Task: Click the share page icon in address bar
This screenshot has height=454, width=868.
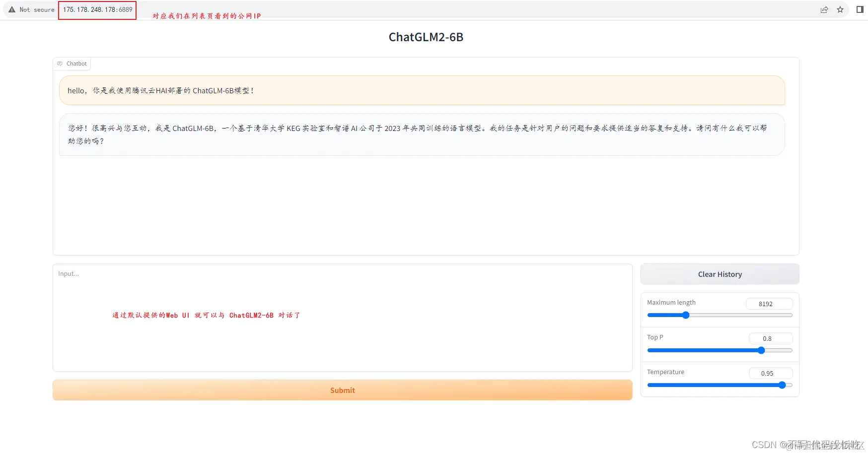Action: pos(824,9)
